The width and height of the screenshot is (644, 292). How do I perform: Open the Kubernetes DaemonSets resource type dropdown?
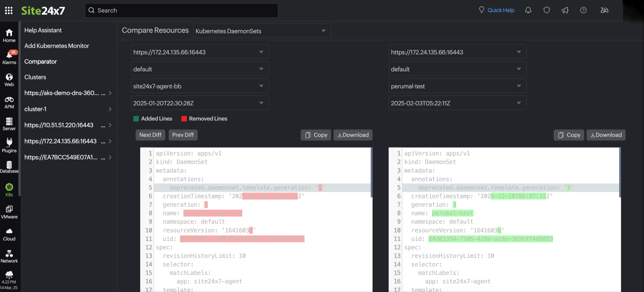pyautogui.click(x=262, y=31)
